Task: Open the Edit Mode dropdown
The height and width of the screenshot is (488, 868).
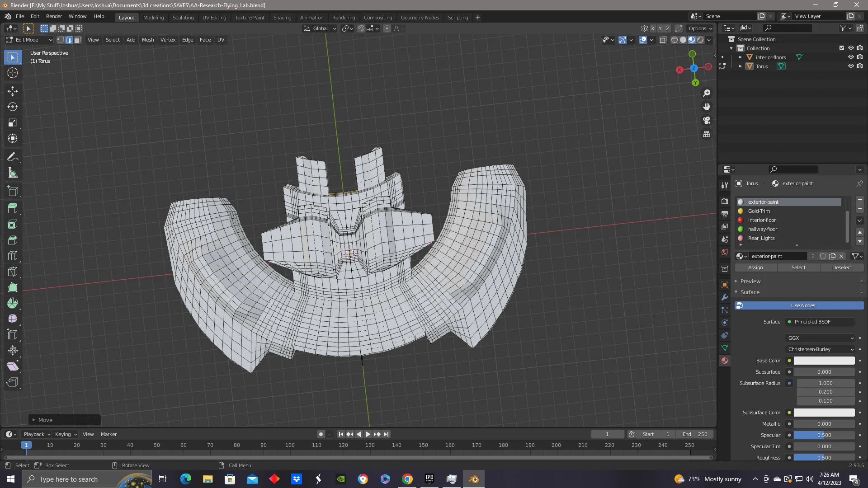Action: point(29,40)
